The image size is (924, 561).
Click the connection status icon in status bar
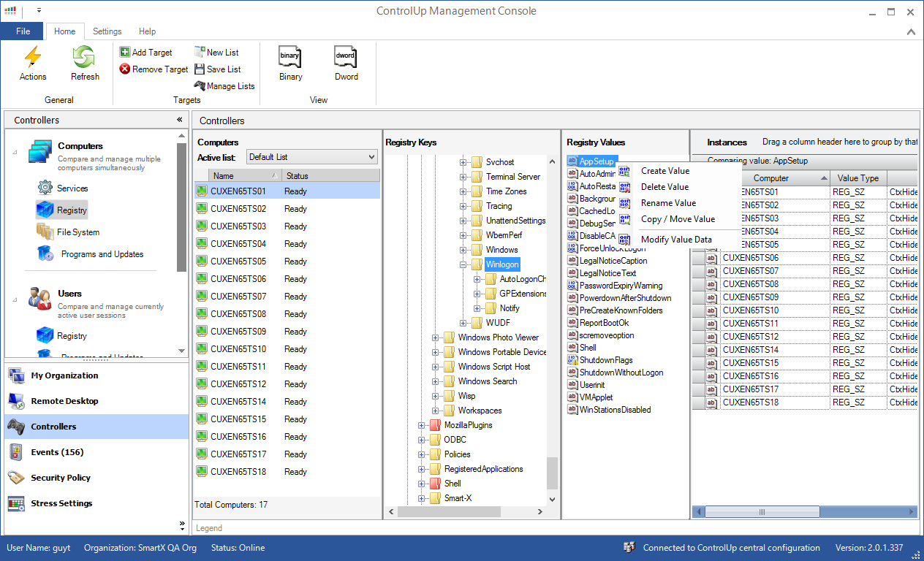click(629, 548)
